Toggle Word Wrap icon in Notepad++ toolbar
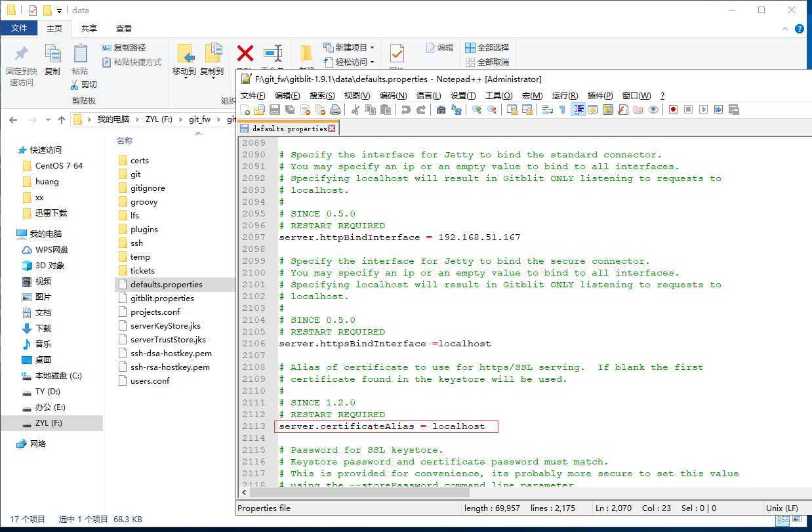 pyautogui.click(x=547, y=110)
